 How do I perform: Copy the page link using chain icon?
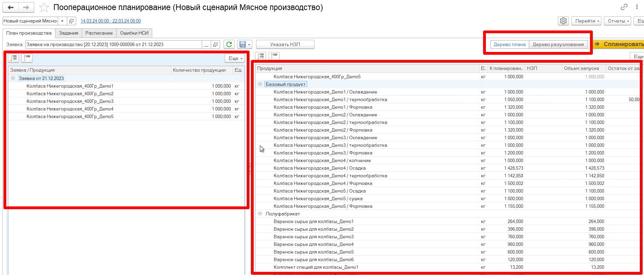(x=624, y=7)
